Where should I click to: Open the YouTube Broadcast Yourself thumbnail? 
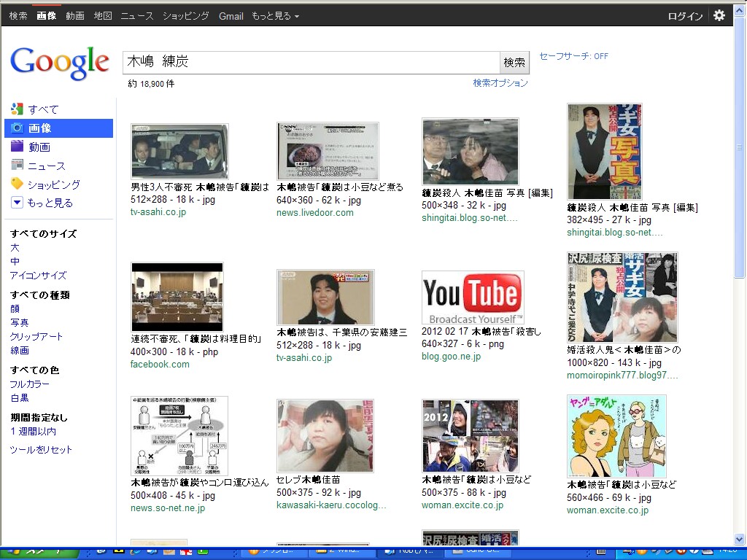click(x=473, y=297)
